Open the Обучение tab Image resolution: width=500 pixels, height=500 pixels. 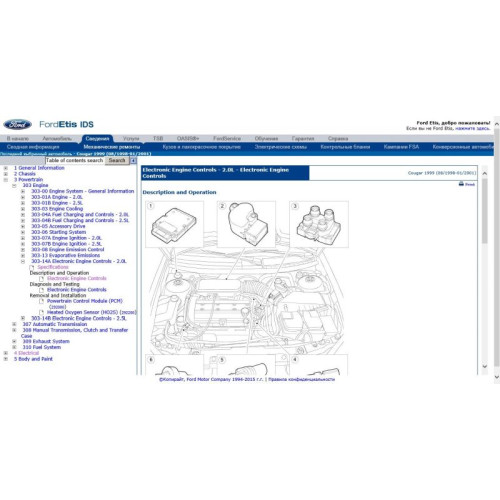click(x=266, y=138)
